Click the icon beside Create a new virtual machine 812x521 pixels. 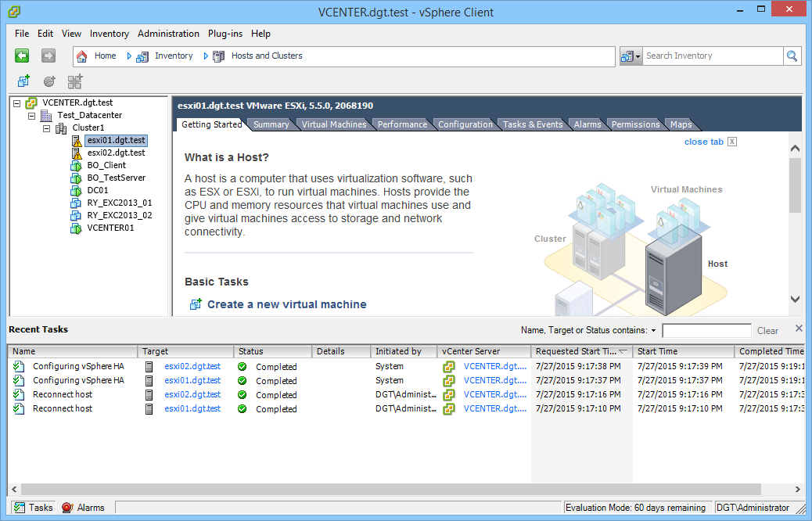pyautogui.click(x=196, y=304)
